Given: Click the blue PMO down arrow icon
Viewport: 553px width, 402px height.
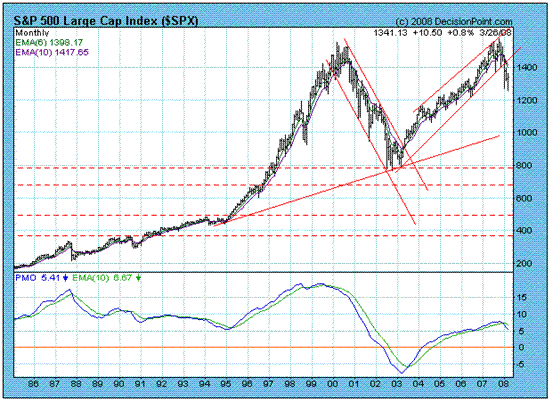Looking at the screenshot, I should click(x=65, y=278).
